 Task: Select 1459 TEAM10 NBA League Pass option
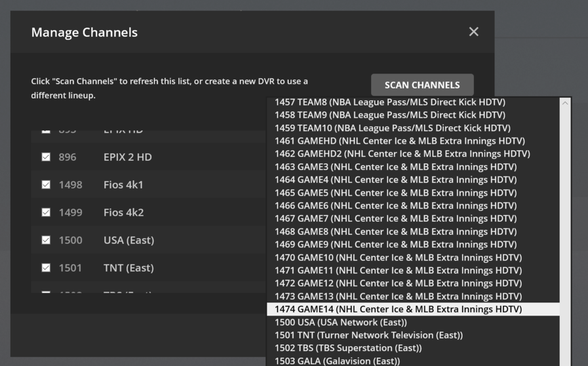pyautogui.click(x=413, y=128)
